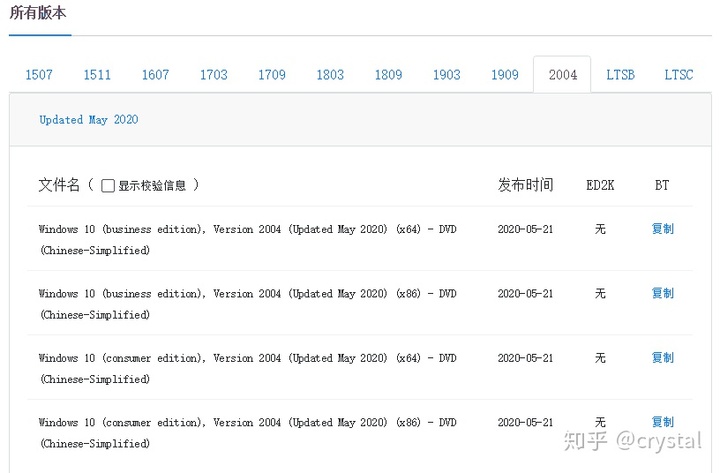Click ED2K 无 value in business x64 row
This screenshot has width=720, height=473.
coord(600,229)
